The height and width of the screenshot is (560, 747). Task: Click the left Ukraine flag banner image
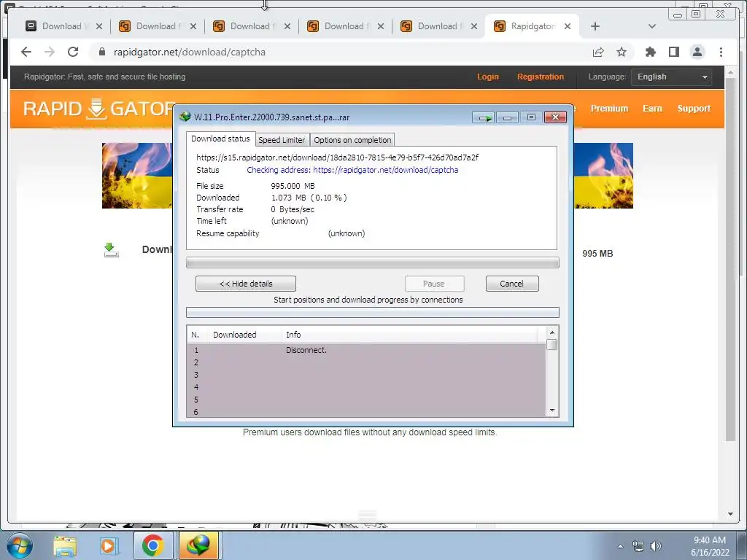click(x=137, y=176)
